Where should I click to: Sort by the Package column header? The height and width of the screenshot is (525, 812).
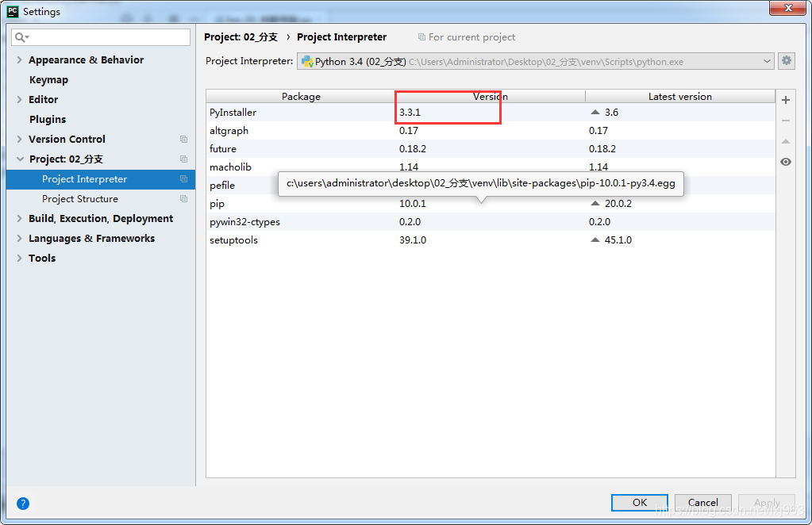click(x=301, y=96)
